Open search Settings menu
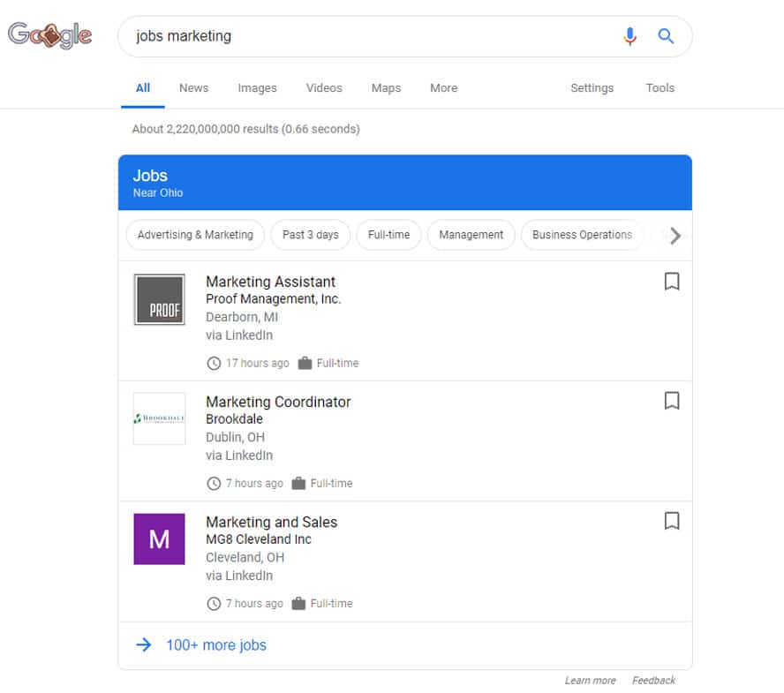Image resolution: width=784 pixels, height=693 pixels. (592, 88)
